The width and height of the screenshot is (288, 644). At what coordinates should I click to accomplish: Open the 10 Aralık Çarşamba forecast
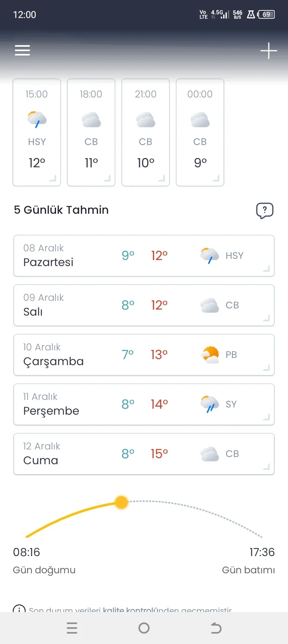pyautogui.click(x=144, y=355)
